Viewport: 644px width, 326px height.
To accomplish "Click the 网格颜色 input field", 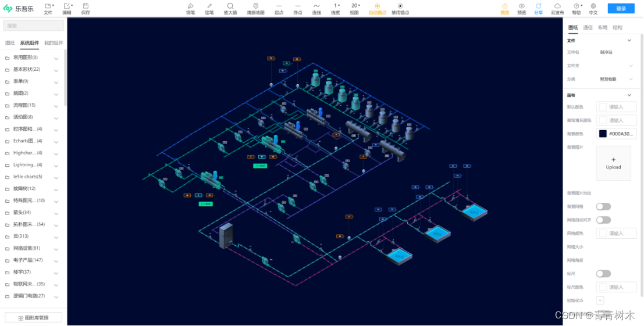I will pyautogui.click(x=617, y=234).
